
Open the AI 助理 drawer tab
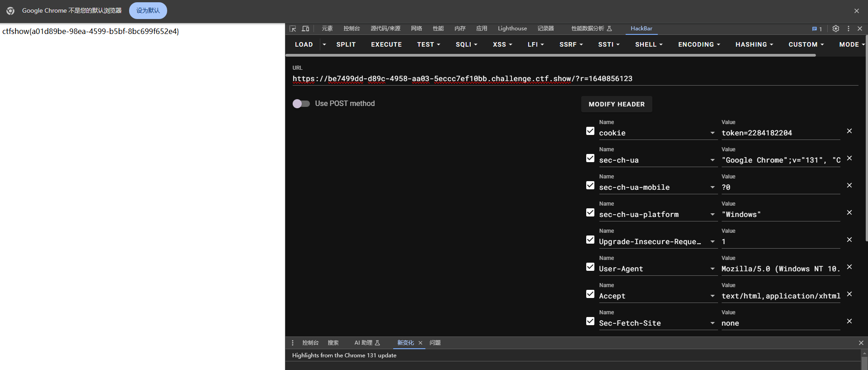[367, 343]
